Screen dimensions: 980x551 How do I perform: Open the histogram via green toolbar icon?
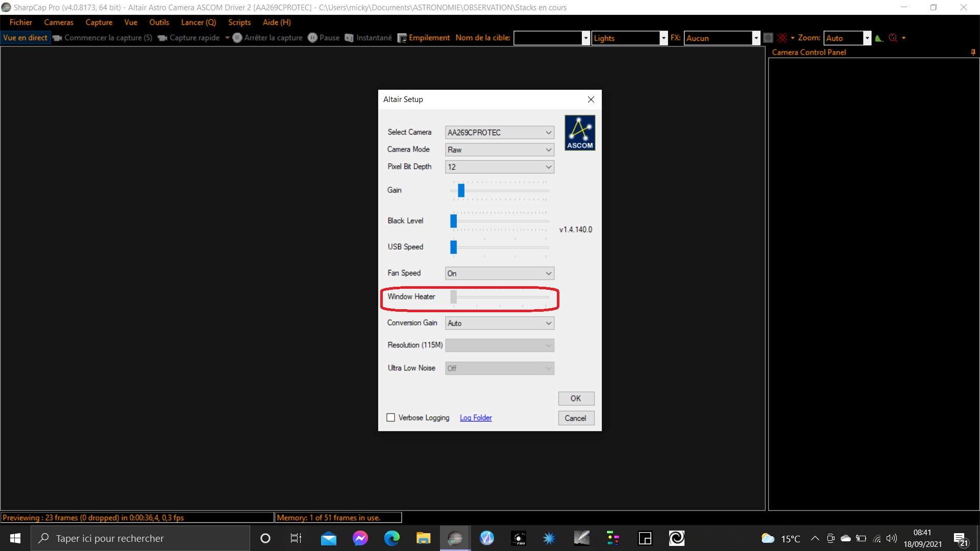point(879,38)
